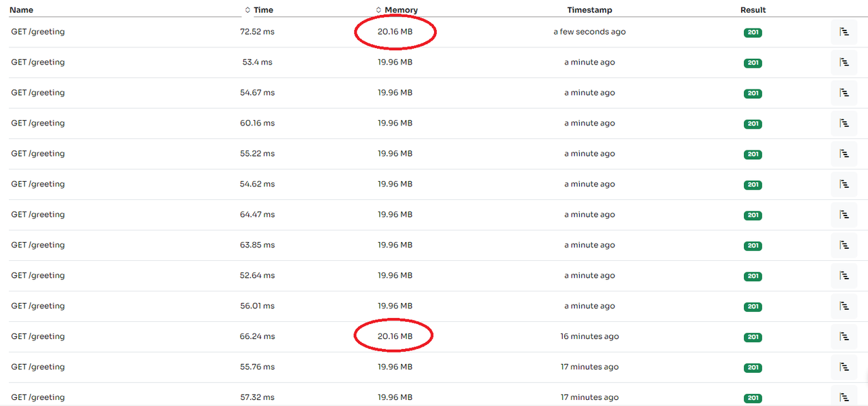Open timeline icon for the 56.01 ms request

click(x=844, y=306)
